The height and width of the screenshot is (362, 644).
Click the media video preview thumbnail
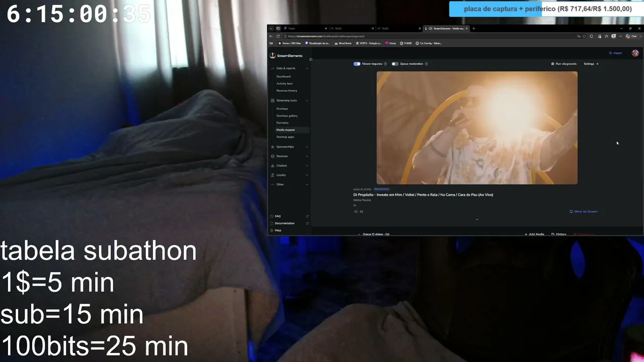tap(477, 128)
